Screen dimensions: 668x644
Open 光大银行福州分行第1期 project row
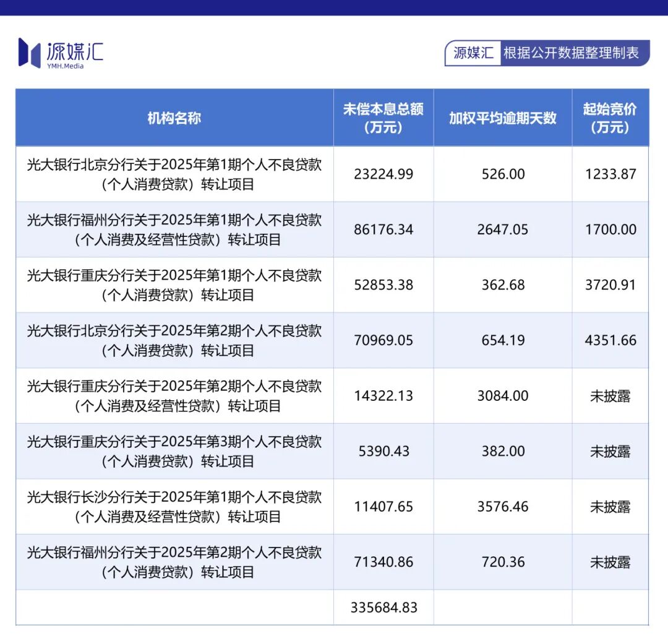pos(174,229)
